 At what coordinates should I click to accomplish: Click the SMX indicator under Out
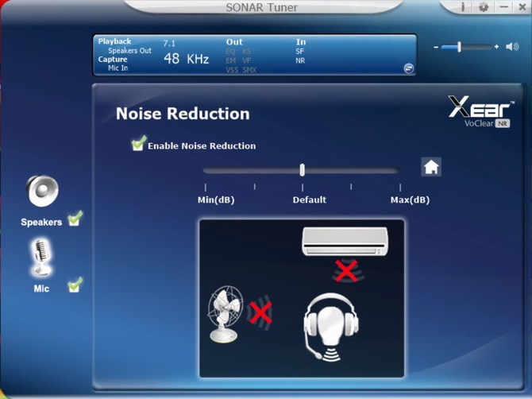coord(249,70)
